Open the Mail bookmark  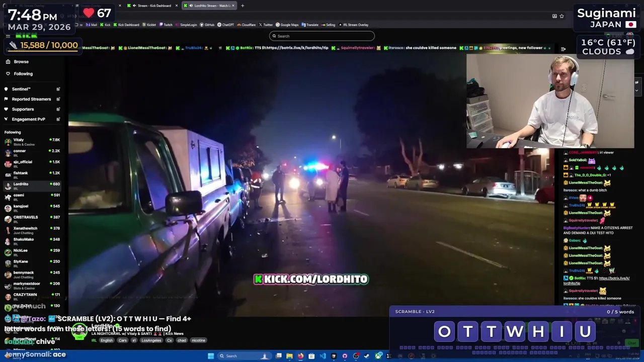92,25
